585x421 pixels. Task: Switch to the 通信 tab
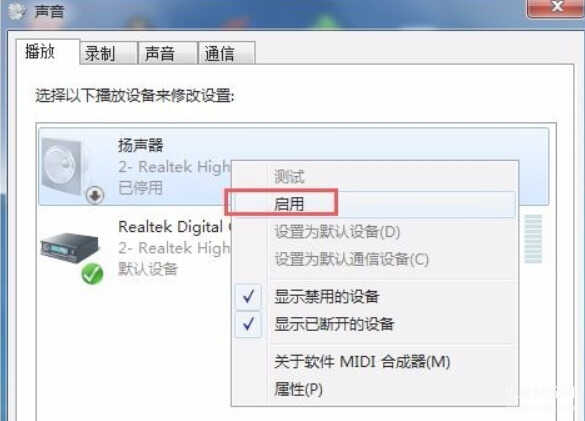tap(227, 53)
